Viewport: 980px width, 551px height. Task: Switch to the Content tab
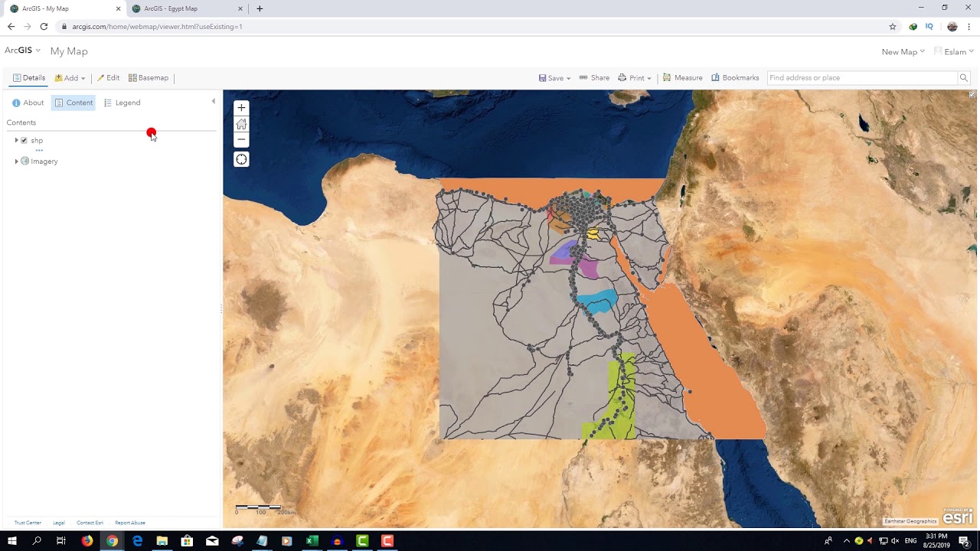(x=73, y=103)
